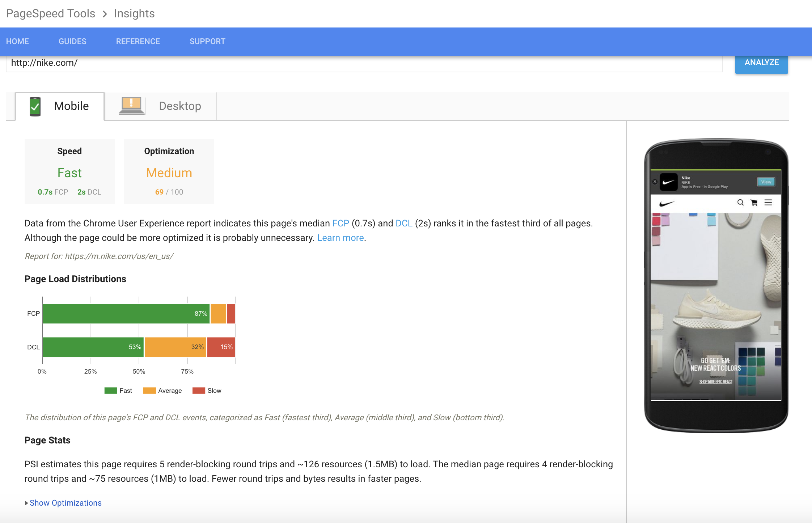The image size is (812, 523).
Task: Open the GUIDES menu item
Action: pyautogui.click(x=72, y=41)
